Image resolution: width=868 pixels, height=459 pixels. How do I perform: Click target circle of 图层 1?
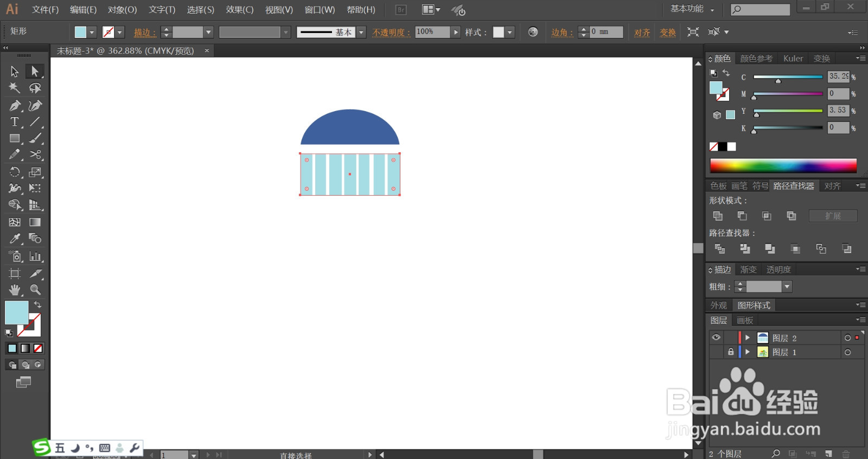[847, 352]
